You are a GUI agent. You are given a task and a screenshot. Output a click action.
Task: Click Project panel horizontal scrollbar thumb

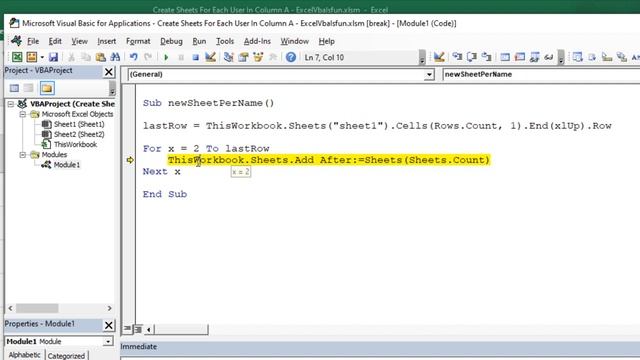37,308
